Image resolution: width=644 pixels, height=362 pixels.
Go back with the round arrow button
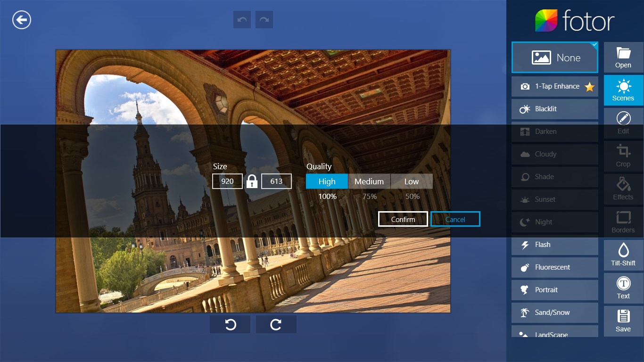pyautogui.click(x=22, y=20)
